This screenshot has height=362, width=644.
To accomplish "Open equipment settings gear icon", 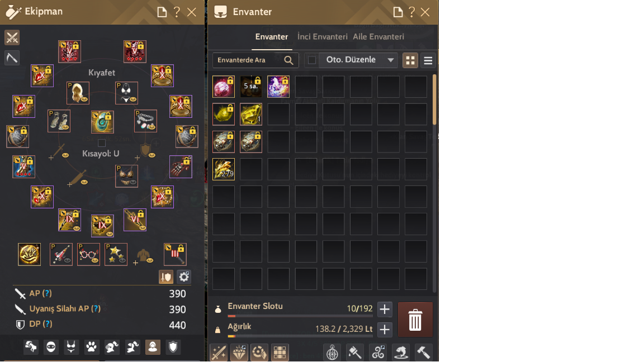I will [x=183, y=277].
